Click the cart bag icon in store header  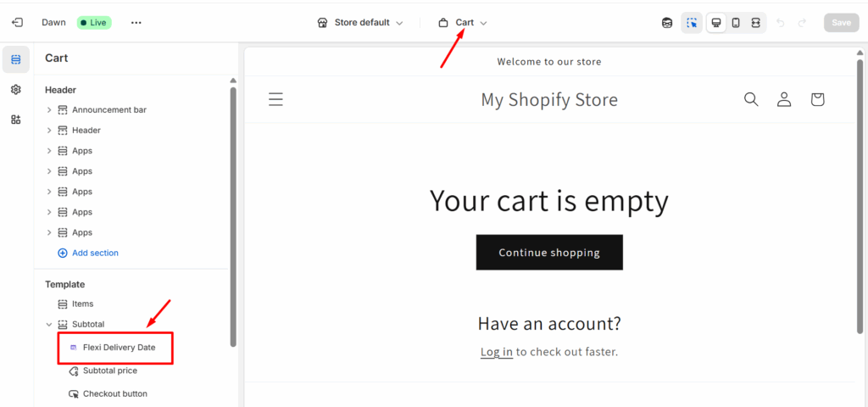(x=817, y=99)
